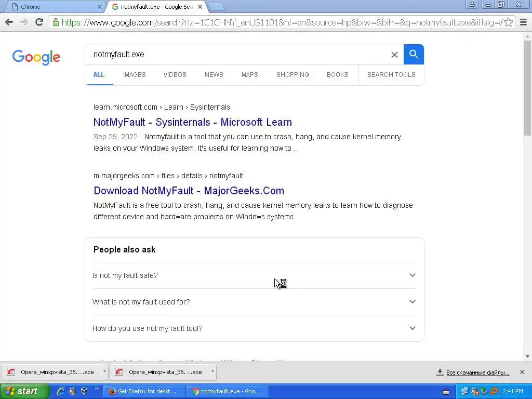
Task: Clear the search box with the X icon
Action: (x=394, y=55)
